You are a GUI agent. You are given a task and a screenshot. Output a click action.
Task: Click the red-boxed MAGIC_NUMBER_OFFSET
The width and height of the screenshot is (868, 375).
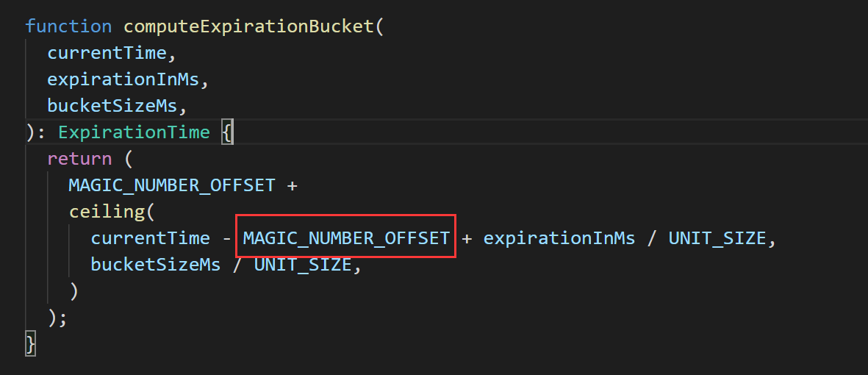(x=346, y=238)
